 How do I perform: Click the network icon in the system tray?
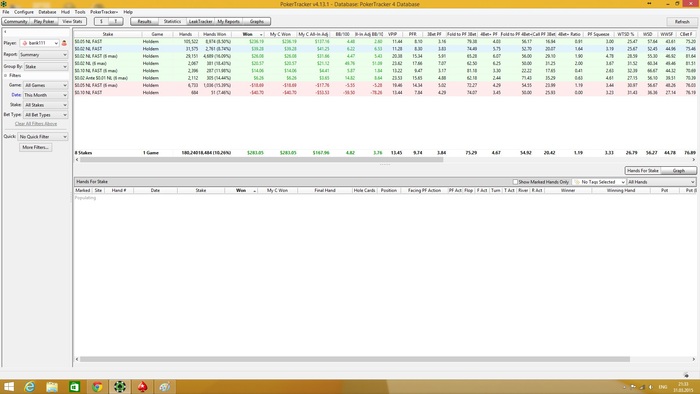642,387
